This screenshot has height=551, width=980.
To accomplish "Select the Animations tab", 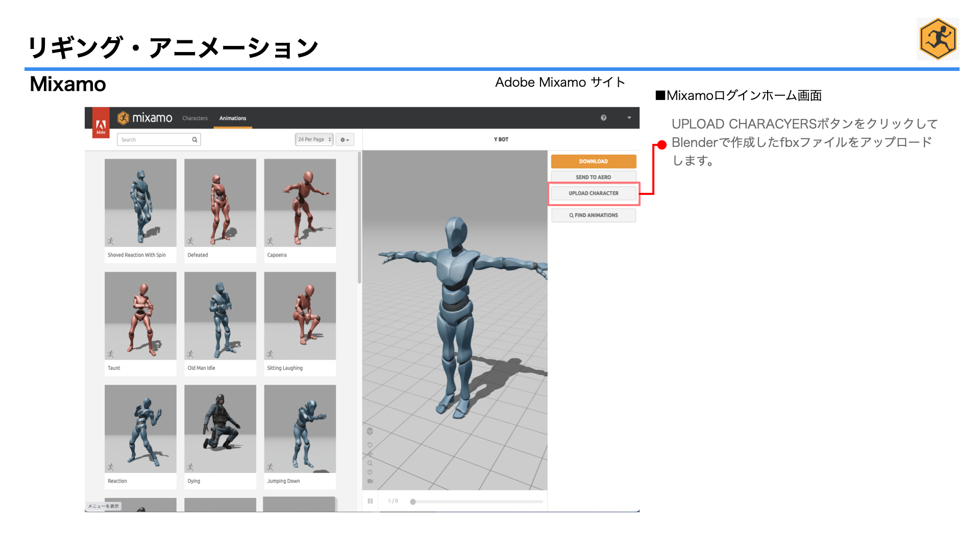I will (x=233, y=118).
